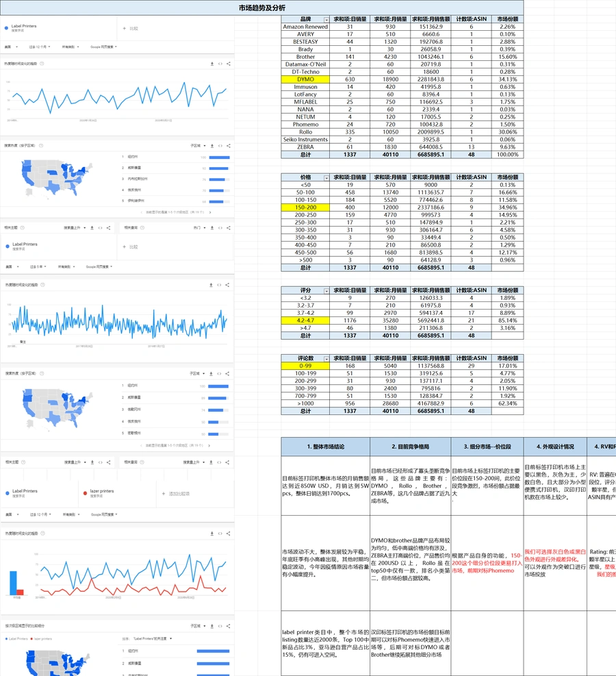Share the compared breakdown by sub-region panel
616x676 pixels.
click(229, 626)
